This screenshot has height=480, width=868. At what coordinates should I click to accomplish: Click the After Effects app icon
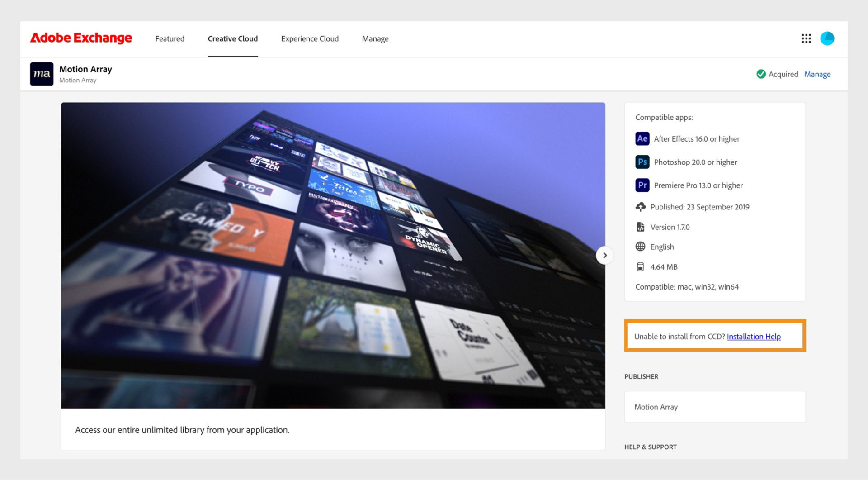point(642,138)
